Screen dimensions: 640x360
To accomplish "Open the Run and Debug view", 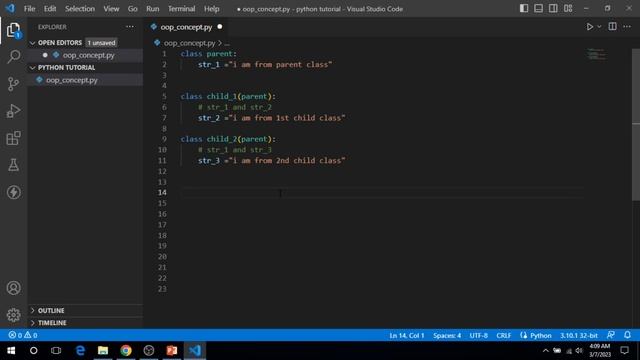I will (13, 111).
